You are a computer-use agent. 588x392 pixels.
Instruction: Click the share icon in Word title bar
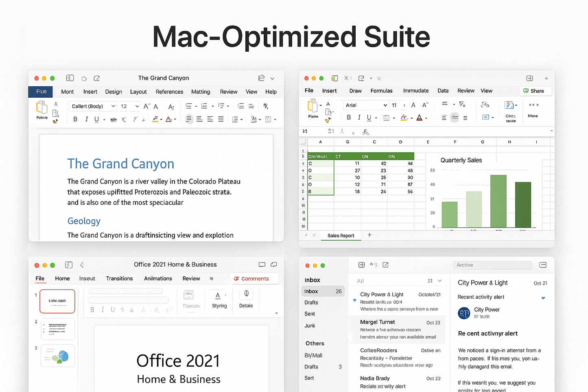click(261, 78)
